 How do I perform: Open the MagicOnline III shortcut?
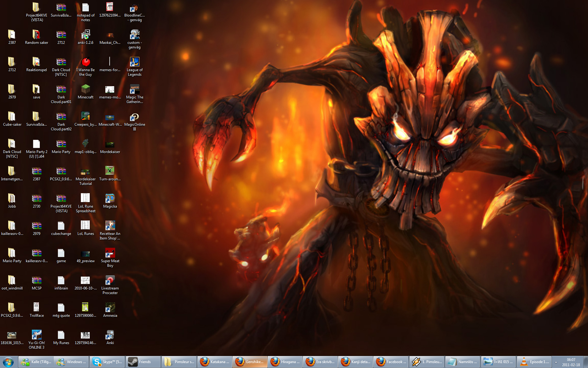coord(134,121)
